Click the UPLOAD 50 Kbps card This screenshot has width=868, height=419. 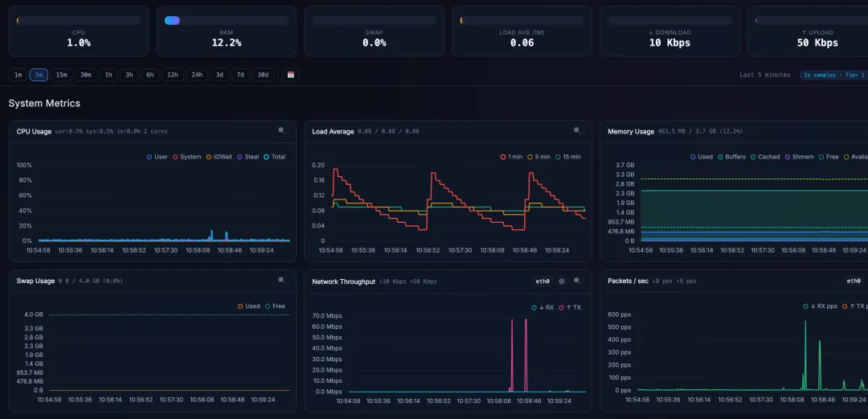click(x=808, y=31)
